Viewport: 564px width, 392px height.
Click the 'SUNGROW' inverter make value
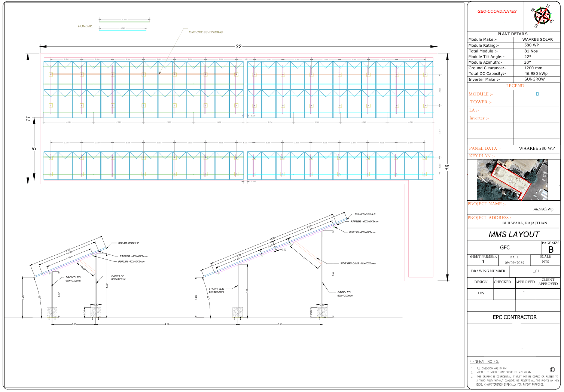coord(534,79)
